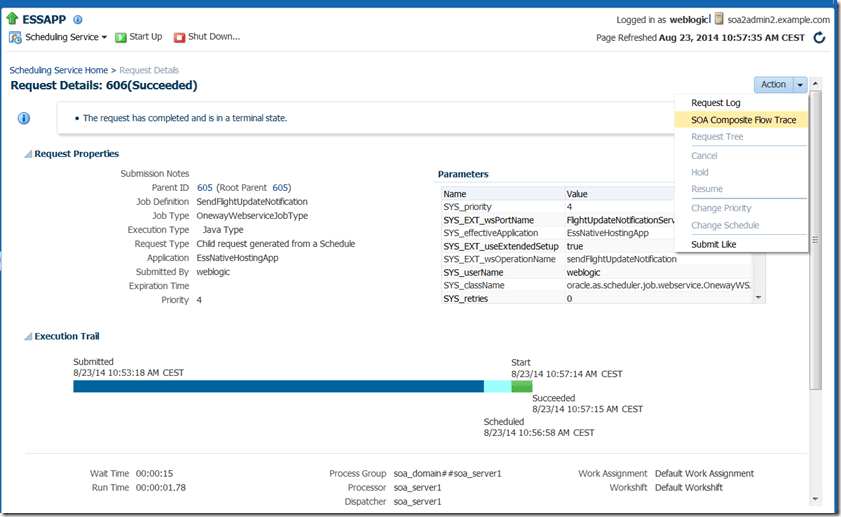Click the red Shut Down icon

(x=180, y=38)
